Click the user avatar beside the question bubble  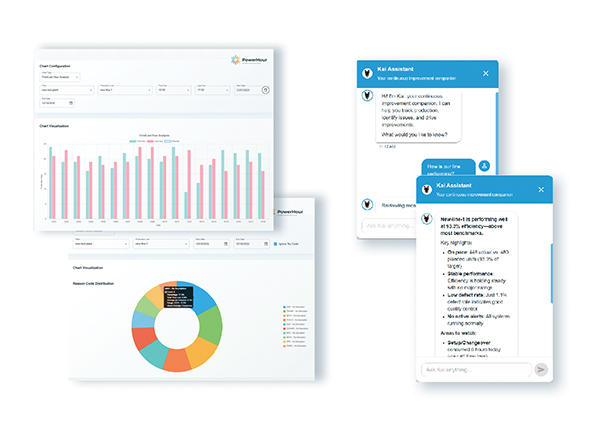point(484,165)
